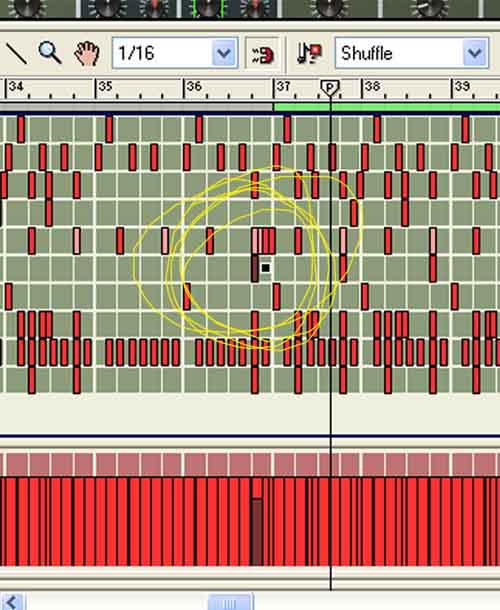Viewport: 500px width, 610px height.
Task: Click the green loop region bar
Action: tap(387, 107)
